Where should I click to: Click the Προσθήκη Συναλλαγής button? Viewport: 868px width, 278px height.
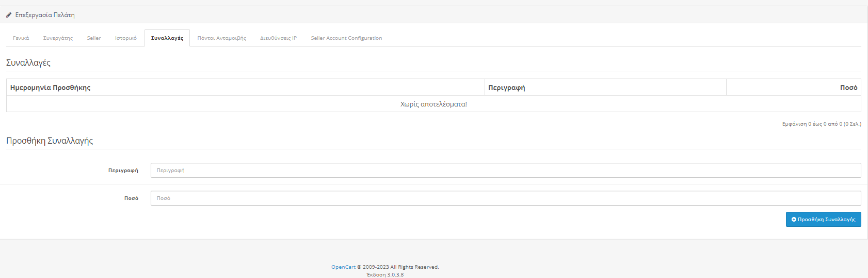pos(824,220)
